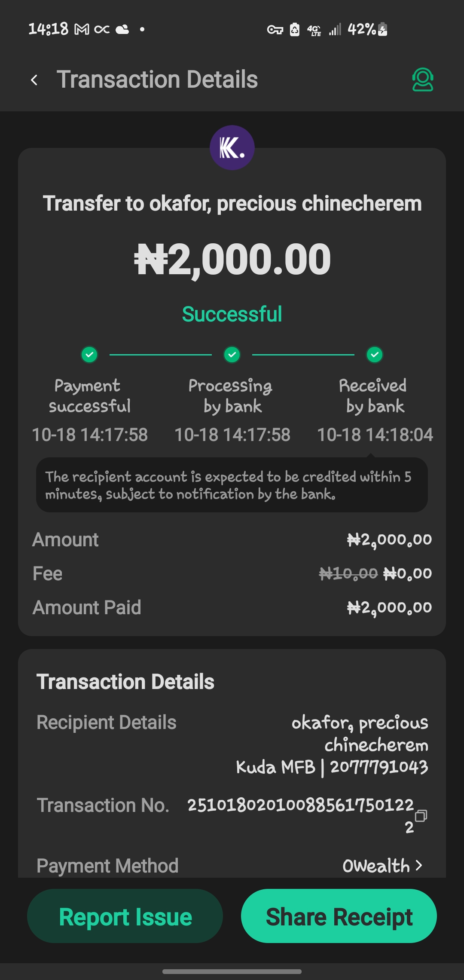Tap the Transaction Details page title
Image resolution: width=464 pixels, height=980 pixels.
157,80
